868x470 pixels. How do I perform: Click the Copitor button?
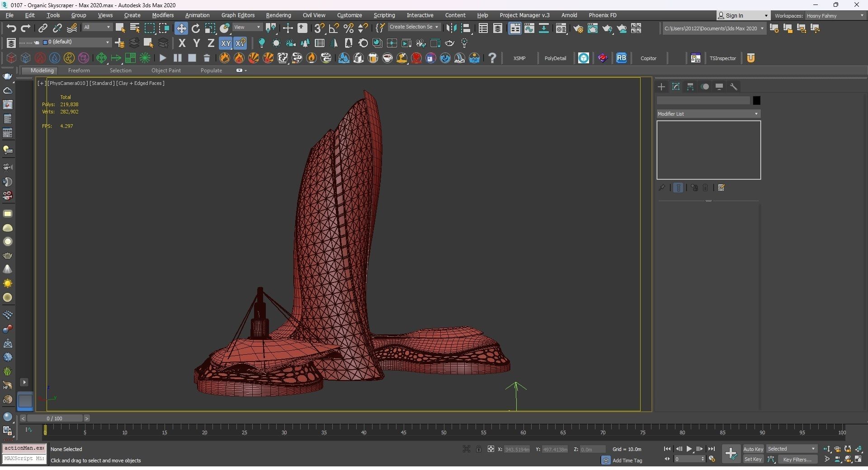(648, 58)
